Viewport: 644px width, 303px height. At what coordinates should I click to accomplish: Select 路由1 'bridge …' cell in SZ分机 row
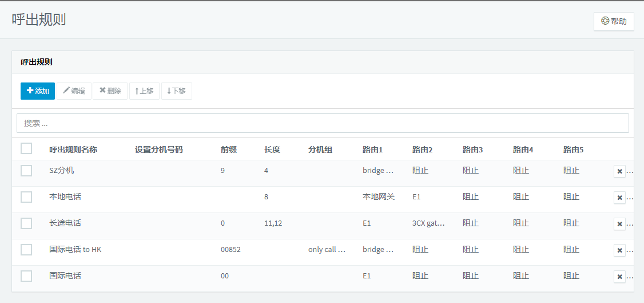(378, 170)
